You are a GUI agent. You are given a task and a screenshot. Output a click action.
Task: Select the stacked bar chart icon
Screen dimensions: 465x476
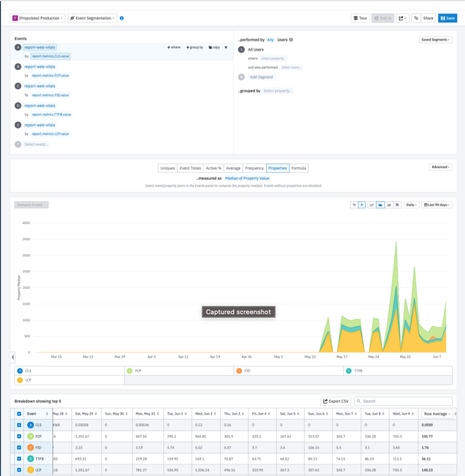click(x=397, y=205)
